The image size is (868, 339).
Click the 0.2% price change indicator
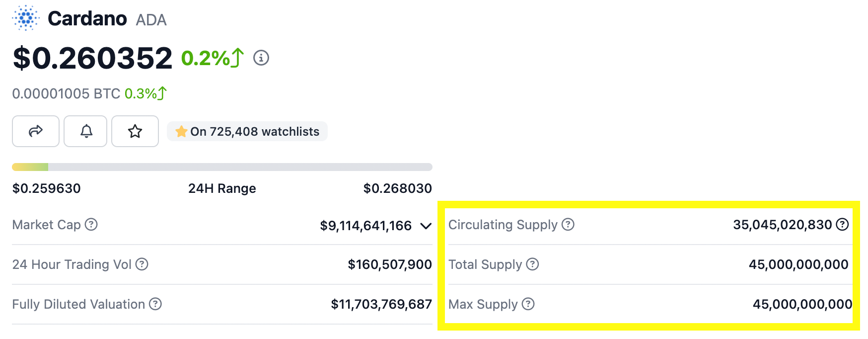pyautogui.click(x=212, y=58)
